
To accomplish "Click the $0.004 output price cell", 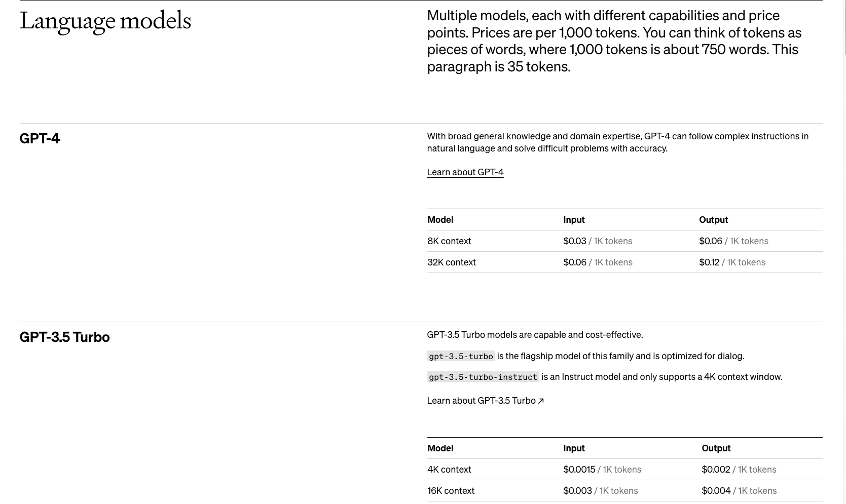I will (x=739, y=491).
